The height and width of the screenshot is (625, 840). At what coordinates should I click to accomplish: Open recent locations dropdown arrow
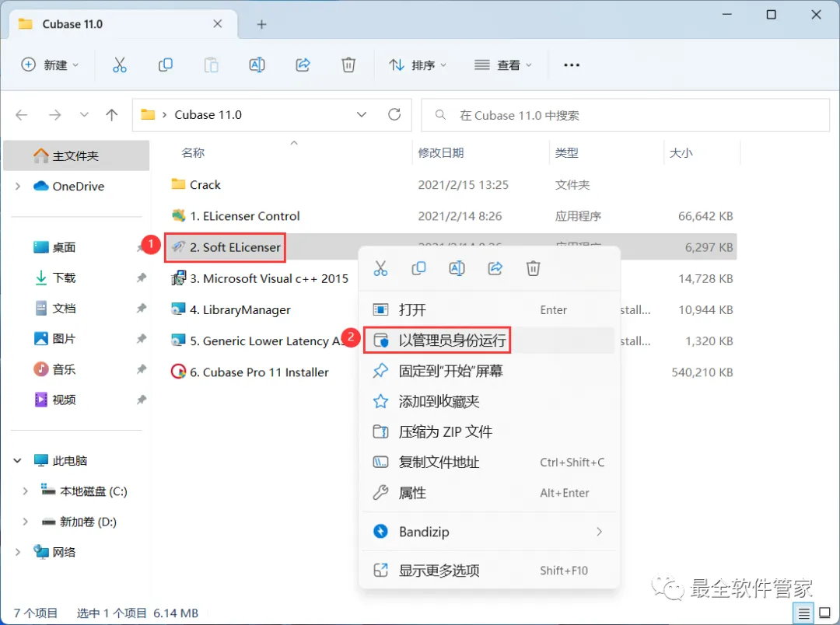click(84, 114)
